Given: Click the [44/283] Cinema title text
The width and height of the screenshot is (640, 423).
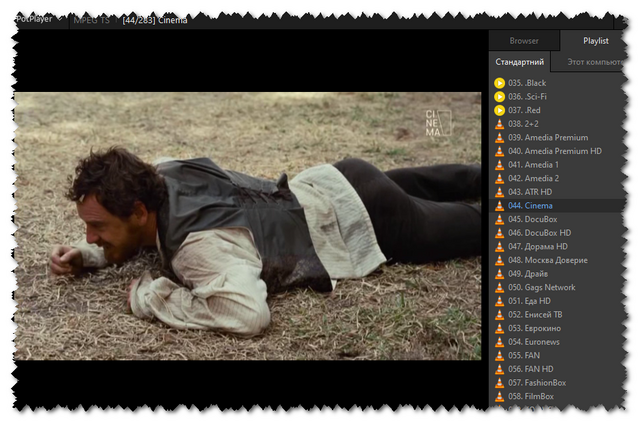Looking at the screenshot, I should pos(155,20).
